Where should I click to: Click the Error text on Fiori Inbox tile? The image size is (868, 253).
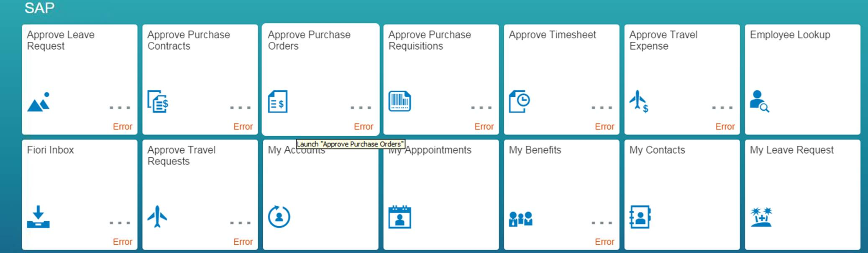123,242
